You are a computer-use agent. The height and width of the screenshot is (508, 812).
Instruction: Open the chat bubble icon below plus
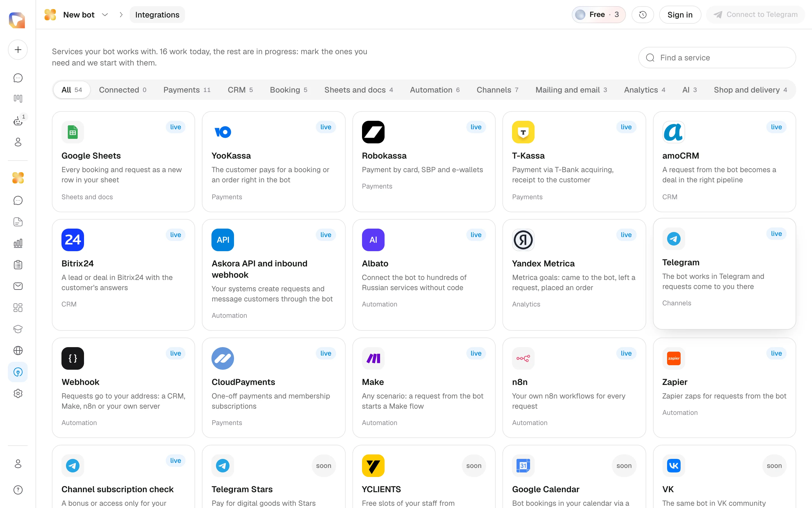pyautogui.click(x=18, y=78)
